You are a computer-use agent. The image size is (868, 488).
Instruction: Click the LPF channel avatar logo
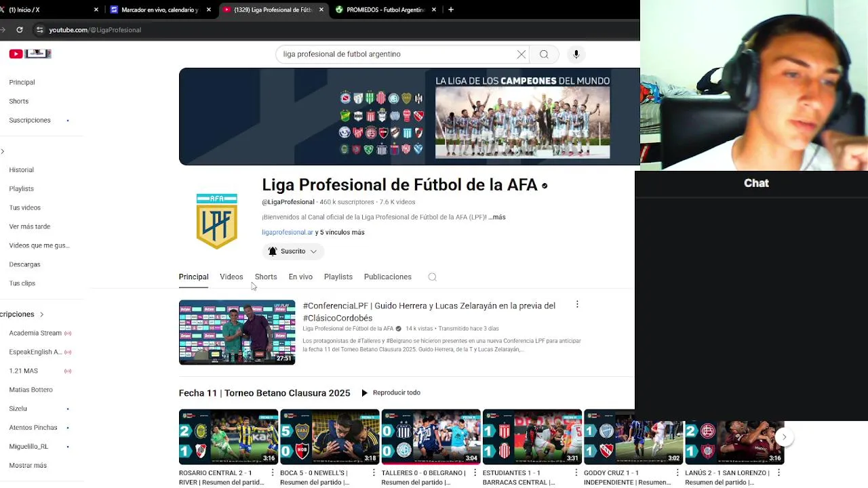217,221
